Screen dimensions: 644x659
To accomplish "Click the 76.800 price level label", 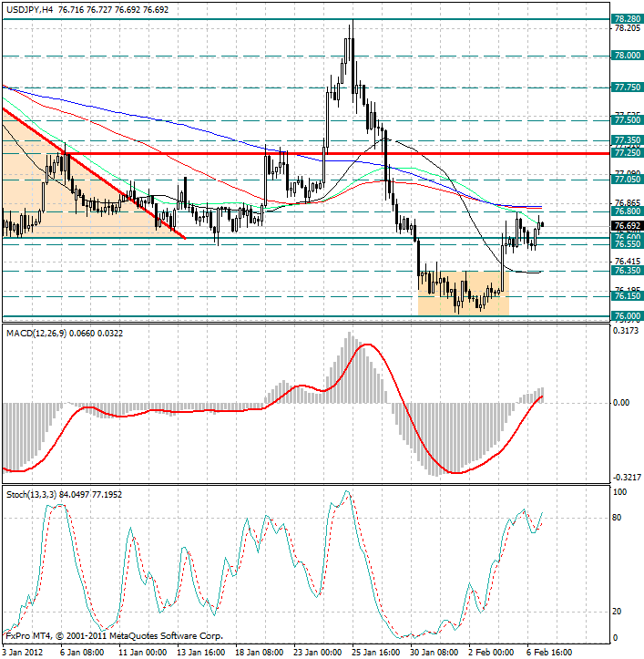I will point(628,211).
